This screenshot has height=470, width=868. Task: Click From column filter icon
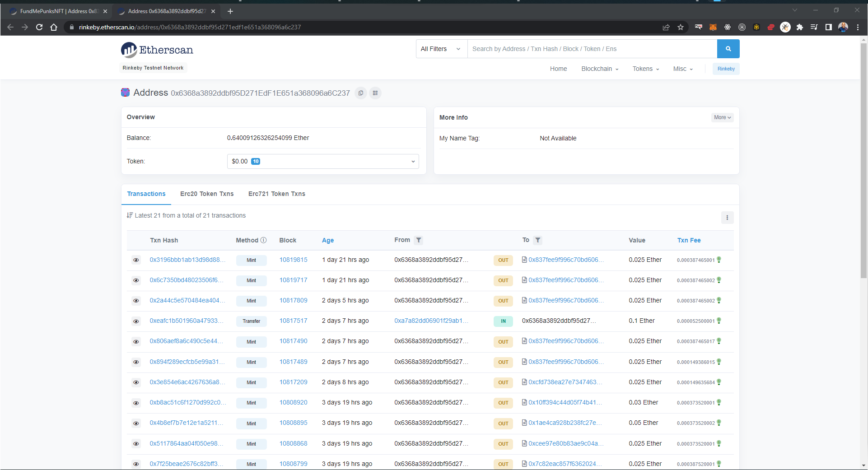[x=419, y=240]
